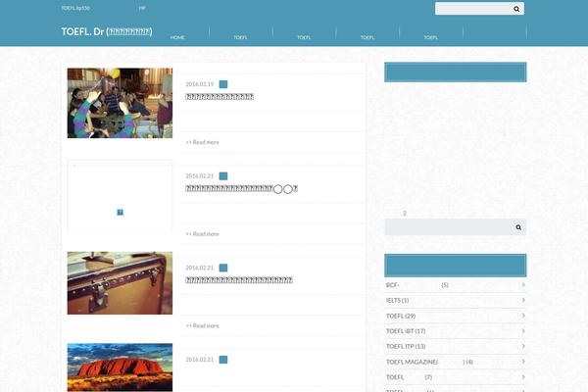Expand the TOEFL (7) category arrow
The width and height of the screenshot is (588, 392).
[x=523, y=377]
